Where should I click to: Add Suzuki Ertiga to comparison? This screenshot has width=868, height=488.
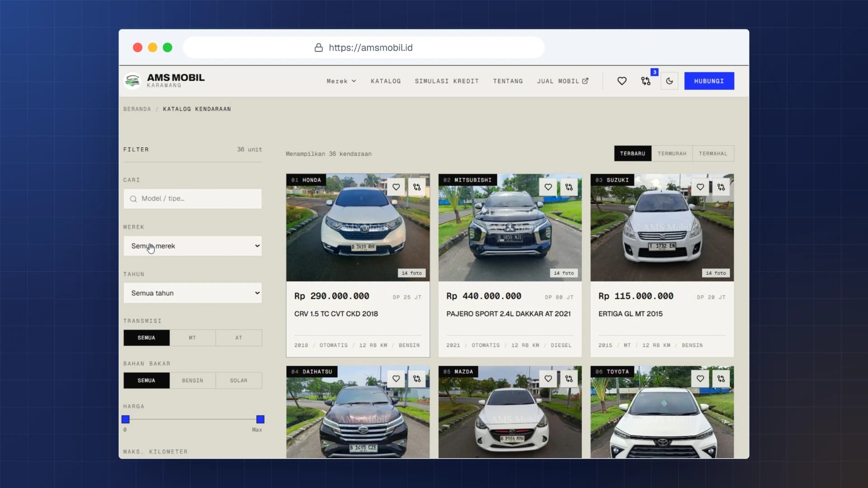pos(721,187)
